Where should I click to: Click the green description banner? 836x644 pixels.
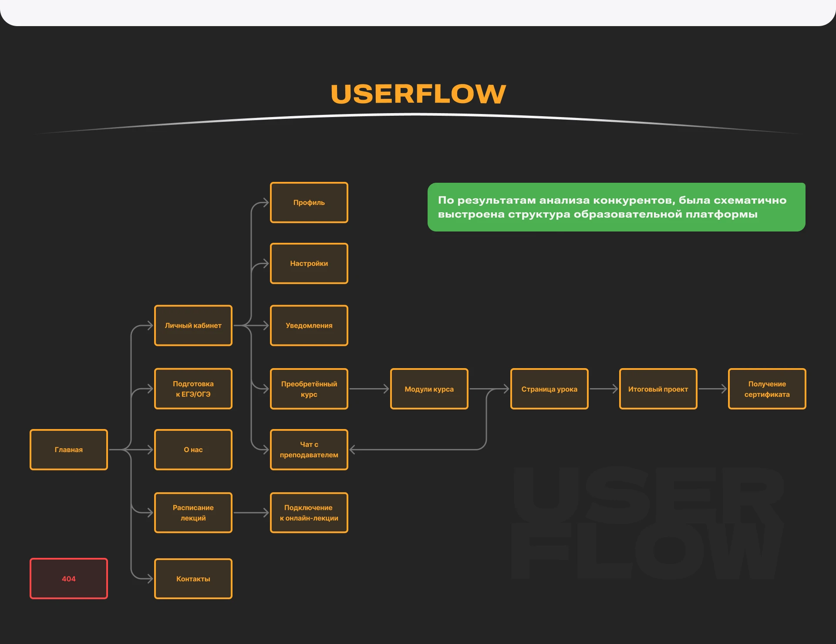coord(617,207)
